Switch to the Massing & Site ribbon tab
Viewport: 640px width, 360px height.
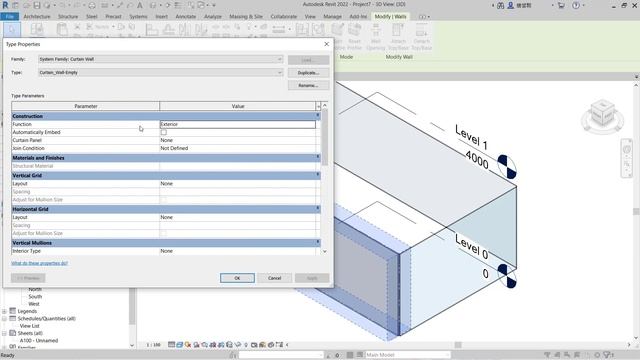(246, 16)
